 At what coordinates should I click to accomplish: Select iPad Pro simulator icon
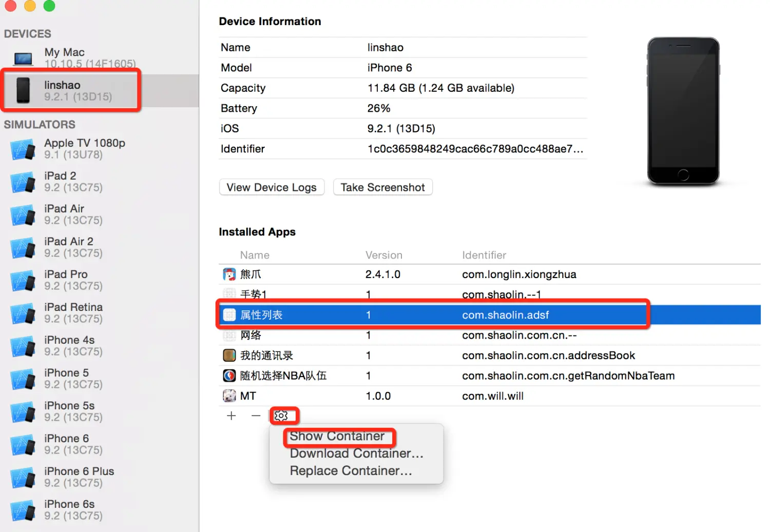[23, 281]
